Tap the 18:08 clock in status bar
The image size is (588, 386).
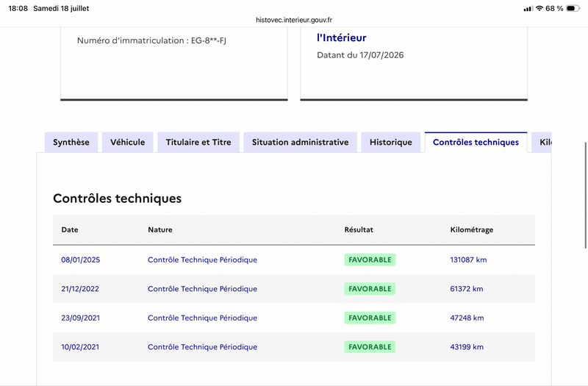pos(18,8)
